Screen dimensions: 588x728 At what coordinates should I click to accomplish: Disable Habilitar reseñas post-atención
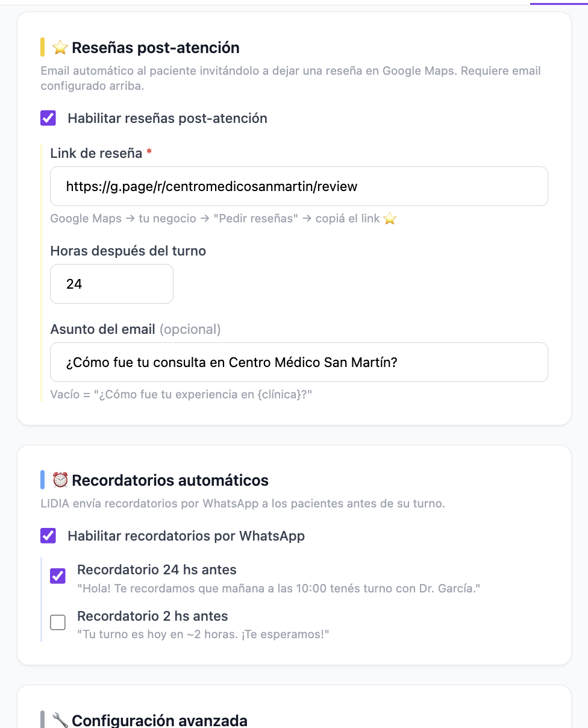[x=48, y=118]
